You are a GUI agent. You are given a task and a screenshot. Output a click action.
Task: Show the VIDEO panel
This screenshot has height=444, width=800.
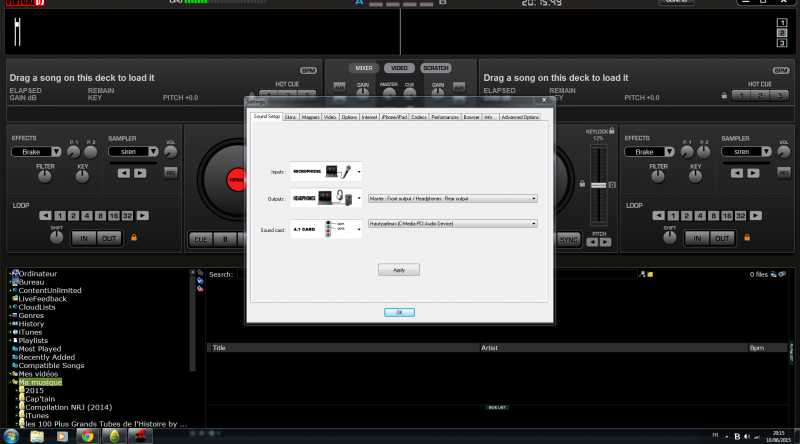(399, 68)
